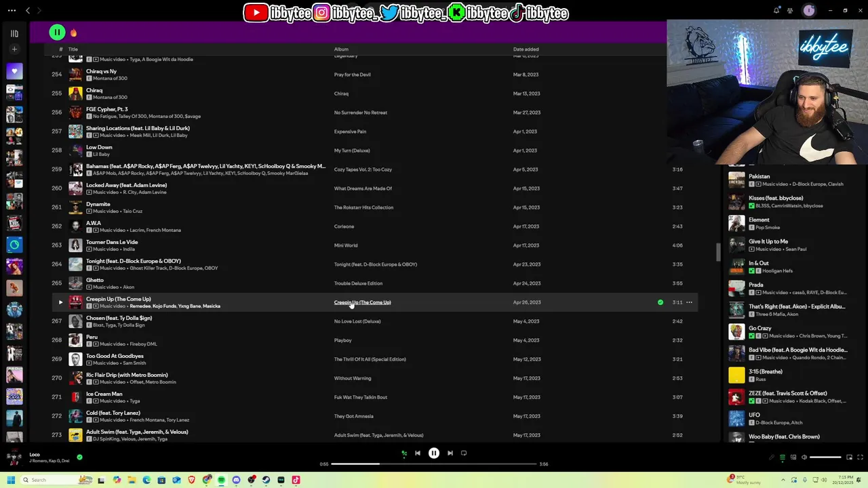Click the Peru album cover thumbnail
This screenshot has width=868, height=488.
(75, 340)
